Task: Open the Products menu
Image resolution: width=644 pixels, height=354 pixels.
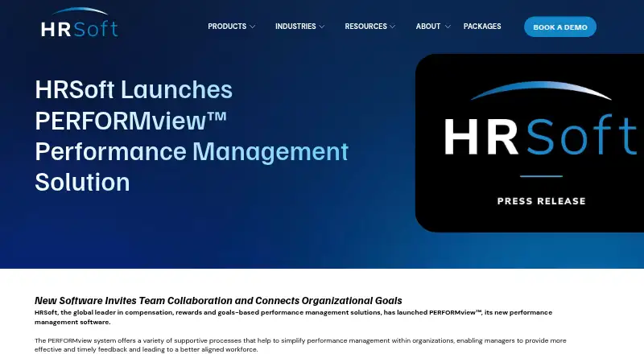Action: [x=227, y=27]
